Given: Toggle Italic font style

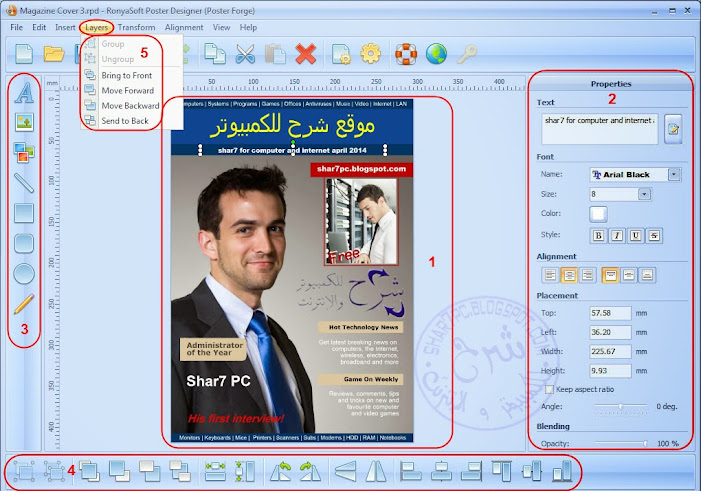Looking at the screenshot, I should (617, 236).
